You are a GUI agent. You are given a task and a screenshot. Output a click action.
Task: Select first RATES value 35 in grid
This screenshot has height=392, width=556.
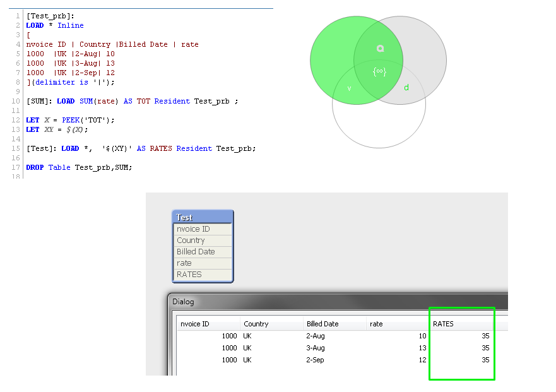(x=485, y=336)
